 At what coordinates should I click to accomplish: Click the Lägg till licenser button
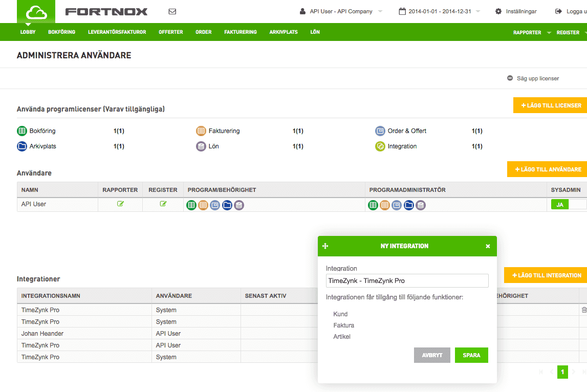550,105
